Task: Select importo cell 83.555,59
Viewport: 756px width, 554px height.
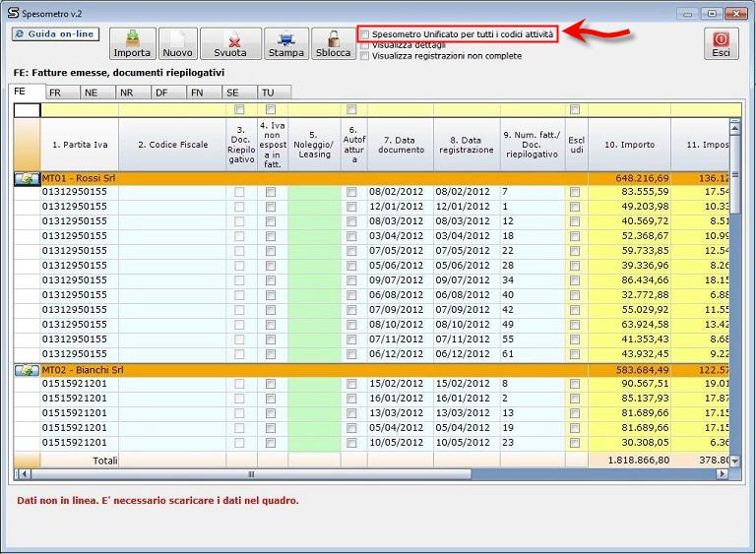Action: click(630, 192)
